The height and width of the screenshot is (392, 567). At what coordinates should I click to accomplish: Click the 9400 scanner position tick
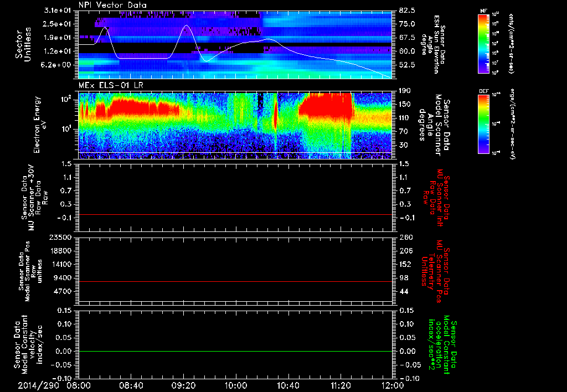click(x=63, y=278)
